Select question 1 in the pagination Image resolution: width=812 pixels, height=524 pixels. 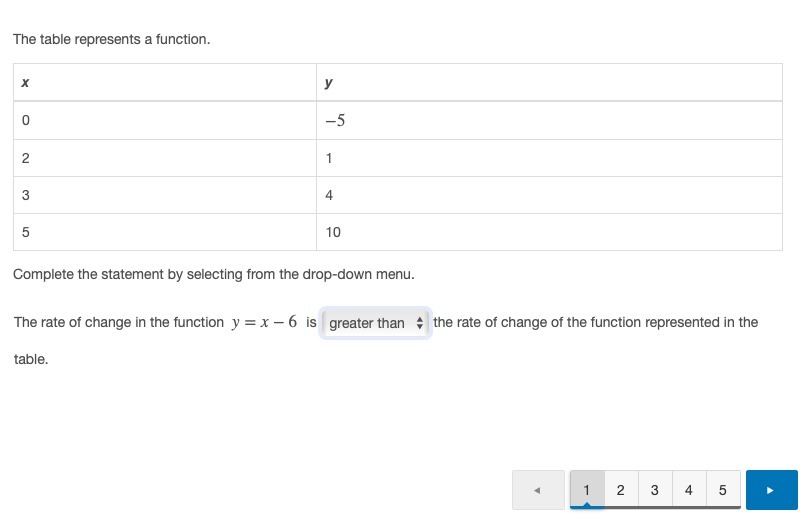(587, 490)
